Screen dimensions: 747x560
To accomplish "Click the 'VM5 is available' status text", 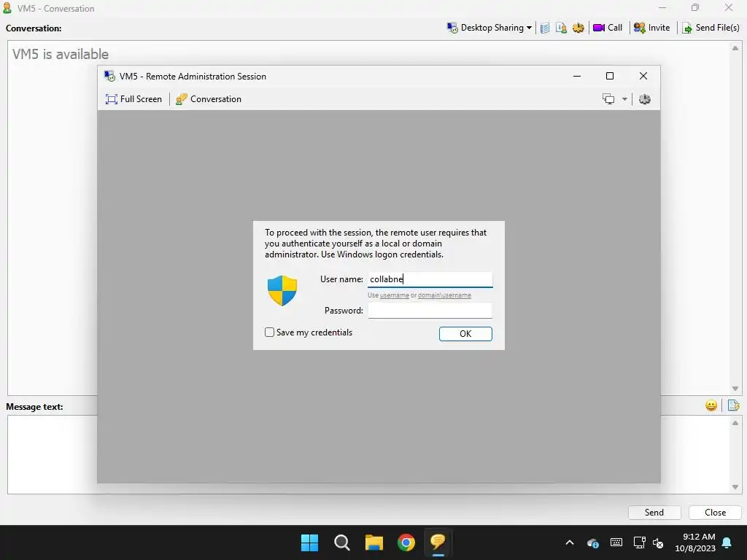I will coord(61,54).
